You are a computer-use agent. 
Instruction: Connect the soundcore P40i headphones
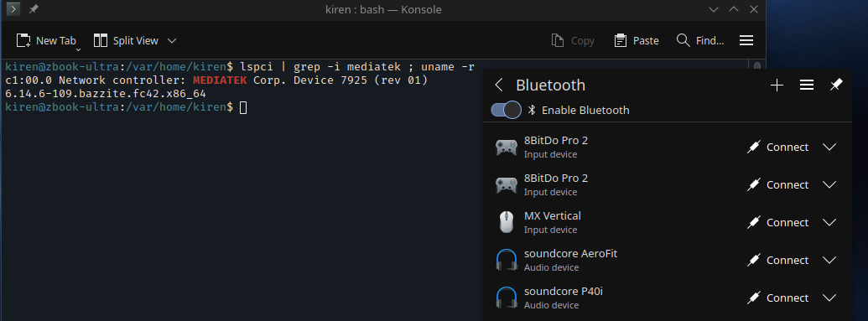(x=777, y=298)
